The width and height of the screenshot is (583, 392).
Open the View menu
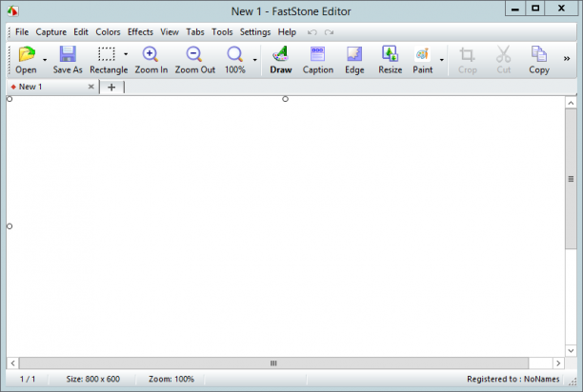[170, 32]
